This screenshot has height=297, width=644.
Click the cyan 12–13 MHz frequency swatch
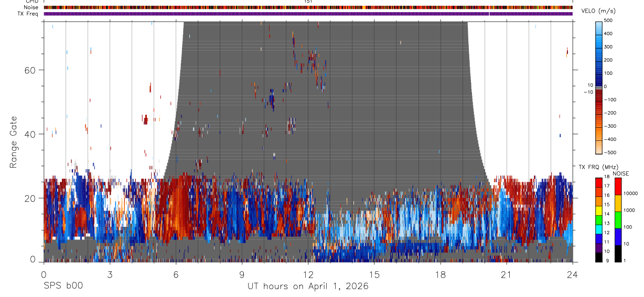599,228
